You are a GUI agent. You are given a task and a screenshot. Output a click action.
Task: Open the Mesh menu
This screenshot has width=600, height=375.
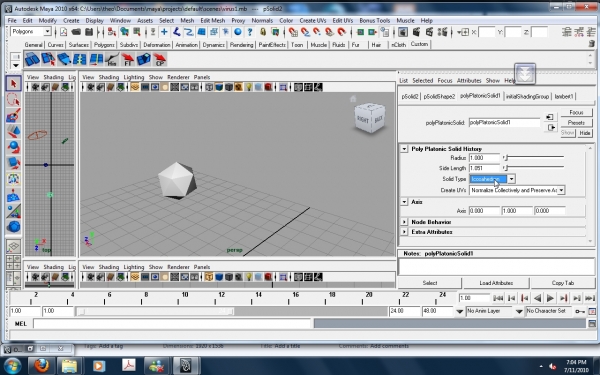tap(187, 20)
